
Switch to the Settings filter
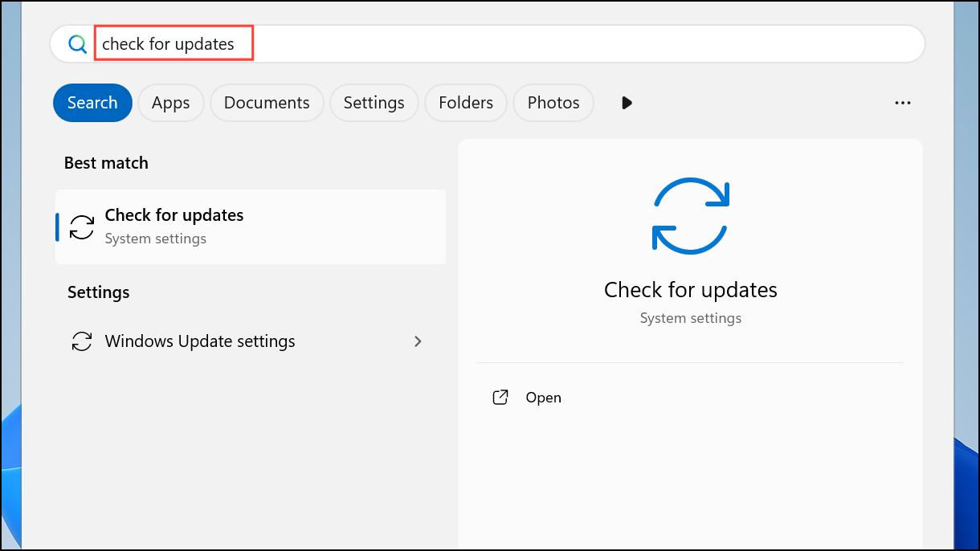click(x=374, y=103)
